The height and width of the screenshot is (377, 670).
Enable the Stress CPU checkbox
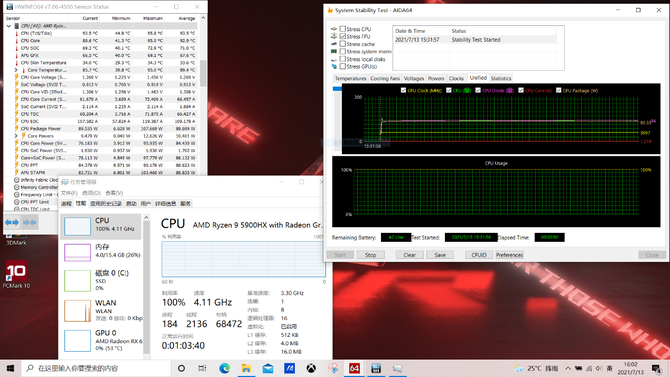click(342, 29)
